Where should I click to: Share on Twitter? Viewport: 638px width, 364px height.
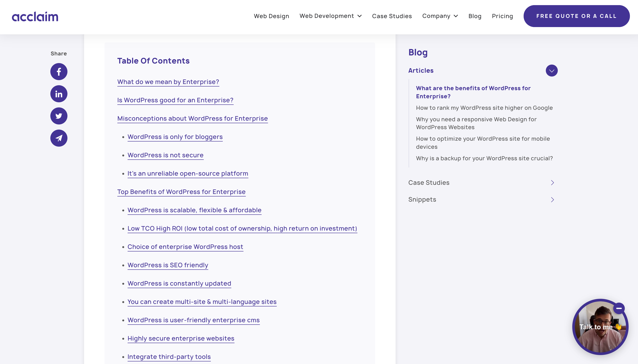pyautogui.click(x=59, y=116)
